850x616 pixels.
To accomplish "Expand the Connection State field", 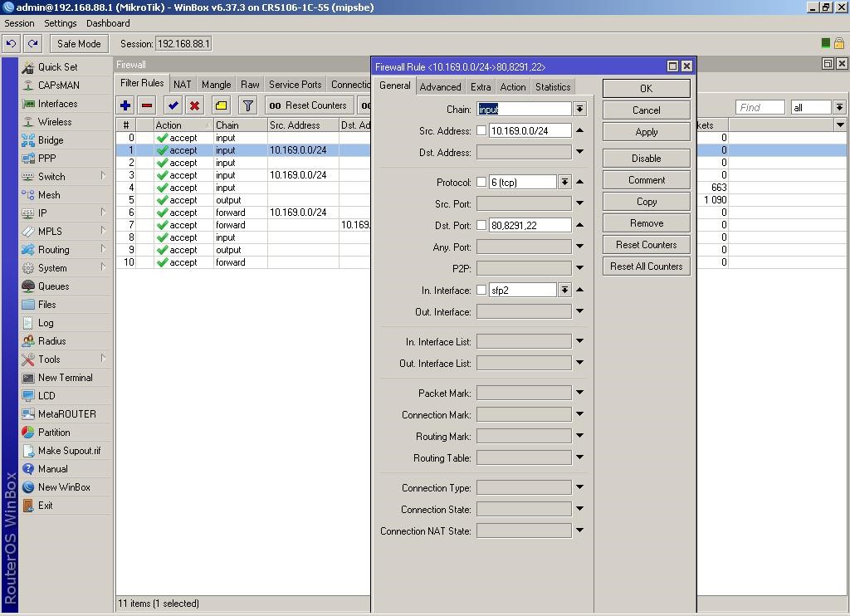I will tap(579, 509).
